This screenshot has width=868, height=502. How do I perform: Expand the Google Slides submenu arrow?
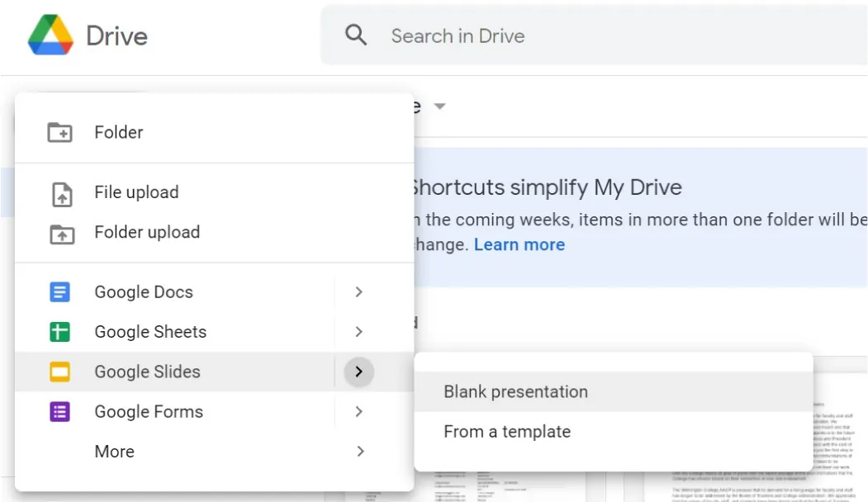click(x=358, y=372)
